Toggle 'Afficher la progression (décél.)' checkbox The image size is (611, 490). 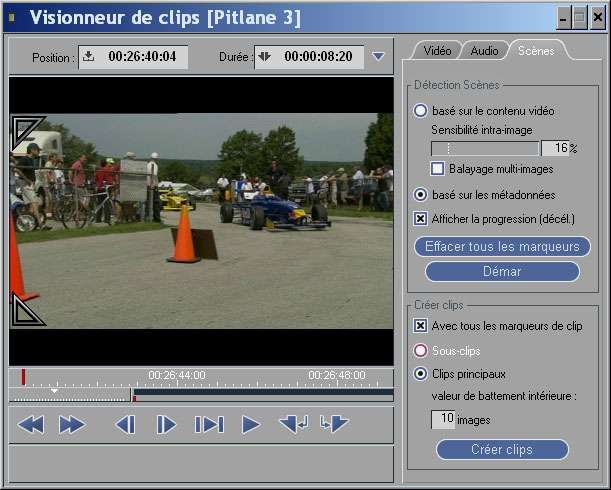pyautogui.click(x=420, y=219)
